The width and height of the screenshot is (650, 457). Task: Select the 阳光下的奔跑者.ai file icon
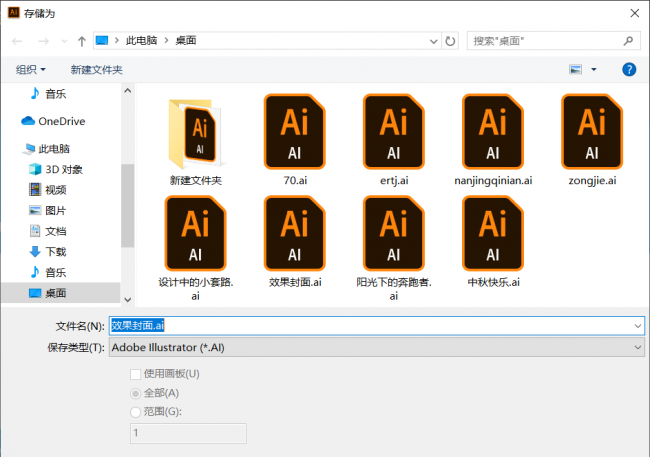coord(393,233)
